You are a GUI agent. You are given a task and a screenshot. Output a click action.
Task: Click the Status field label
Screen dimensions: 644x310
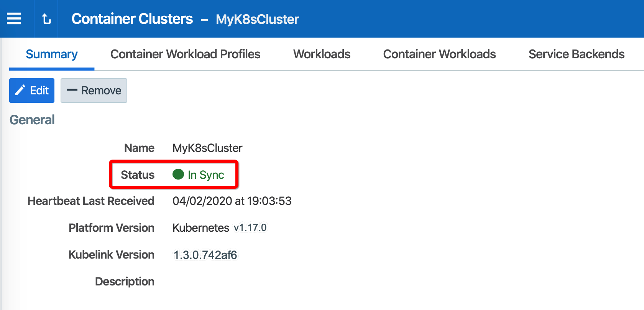click(x=138, y=175)
